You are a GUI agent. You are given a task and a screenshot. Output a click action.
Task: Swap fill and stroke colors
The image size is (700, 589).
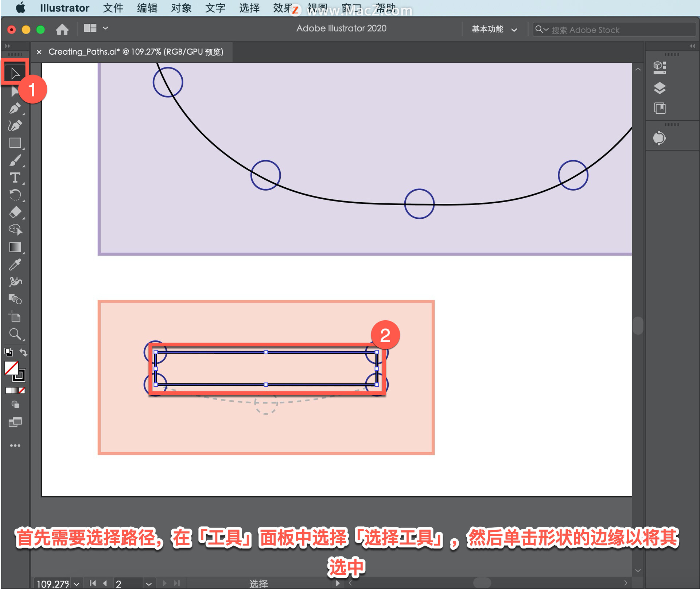[x=23, y=352]
